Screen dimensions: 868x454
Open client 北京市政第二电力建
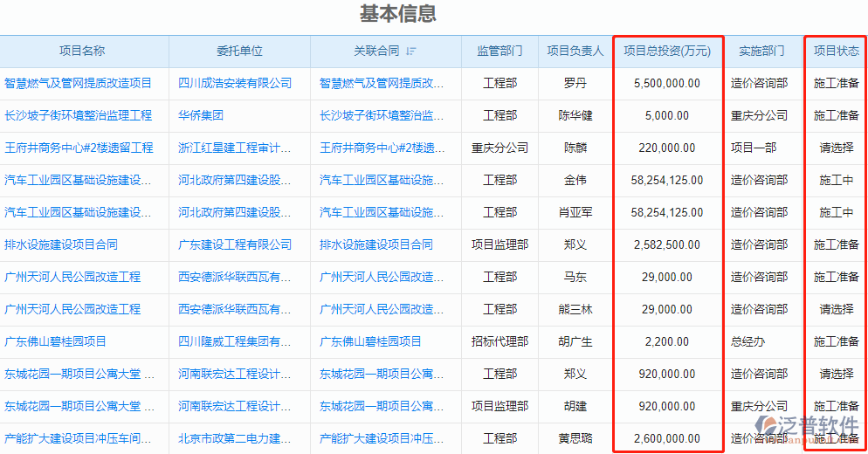[x=234, y=438]
